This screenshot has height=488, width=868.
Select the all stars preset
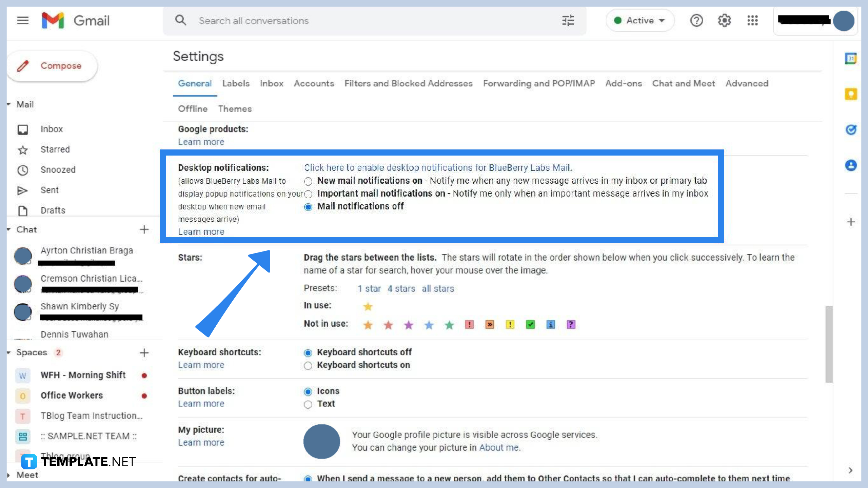click(x=438, y=288)
